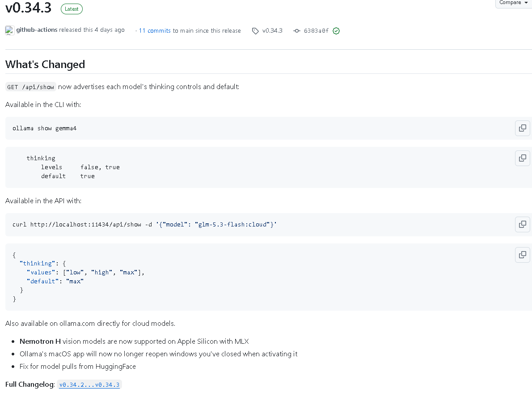The width and height of the screenshot is (532, 393).
Task: Click the github-actions avatar image
Action: 9,30
